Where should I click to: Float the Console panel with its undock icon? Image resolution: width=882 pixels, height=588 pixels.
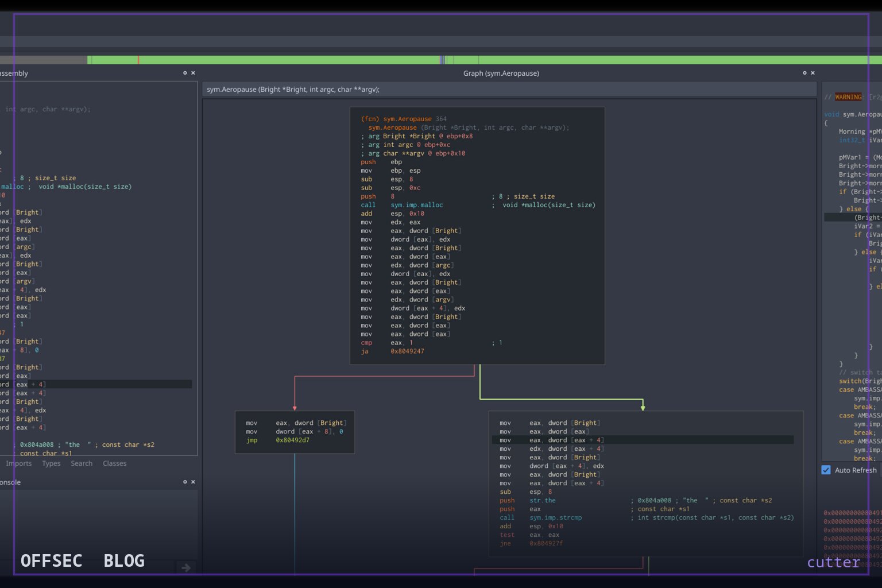(x=185, y=482)
